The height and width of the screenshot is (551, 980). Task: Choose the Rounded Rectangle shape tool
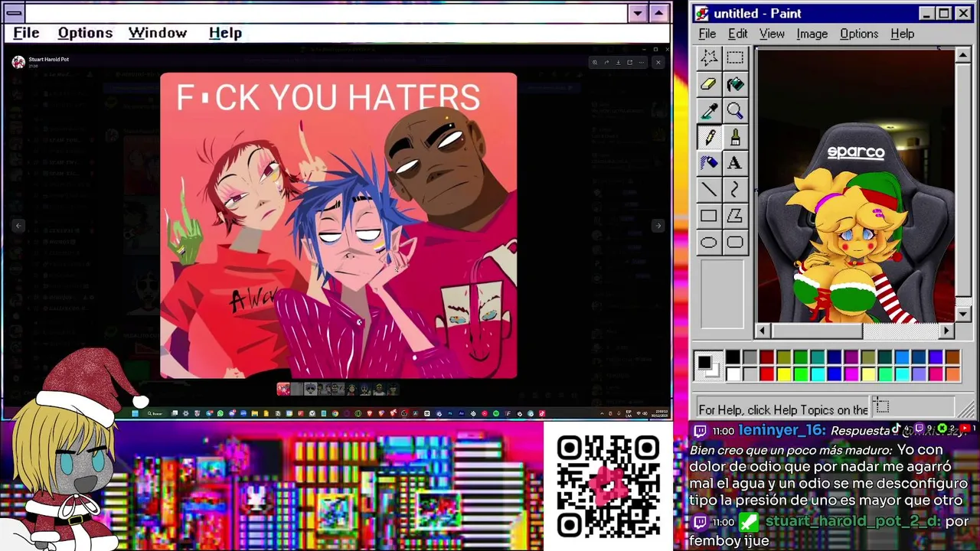(x=735, y=243)
